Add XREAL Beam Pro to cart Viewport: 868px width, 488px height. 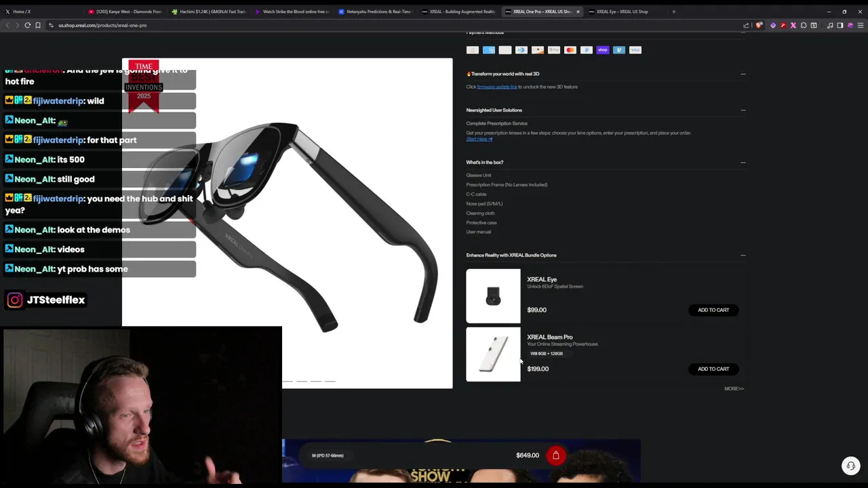click(x=713, y=369)
